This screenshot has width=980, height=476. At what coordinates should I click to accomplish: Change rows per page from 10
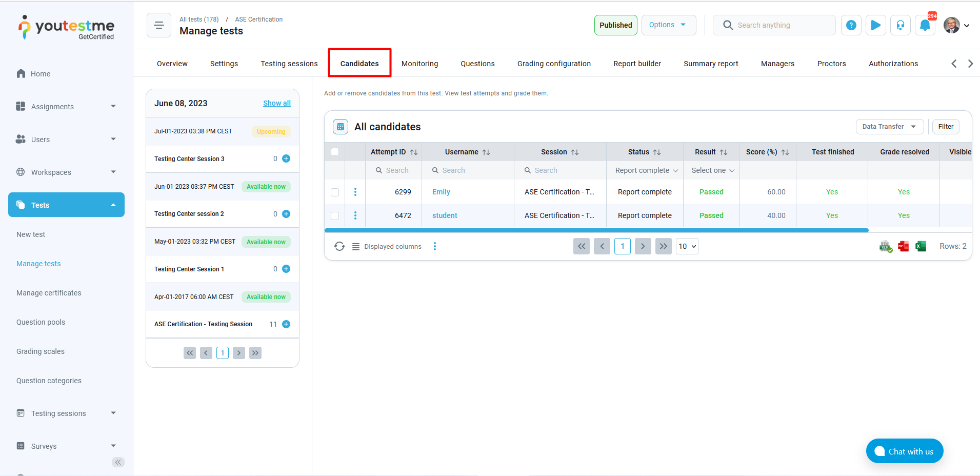tap(687, 246)
